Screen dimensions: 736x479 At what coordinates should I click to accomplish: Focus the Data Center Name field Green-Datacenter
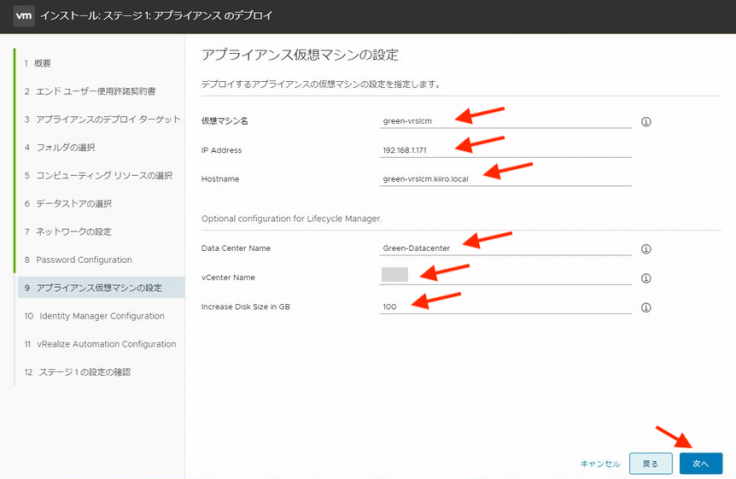click(x=506, y=248)
